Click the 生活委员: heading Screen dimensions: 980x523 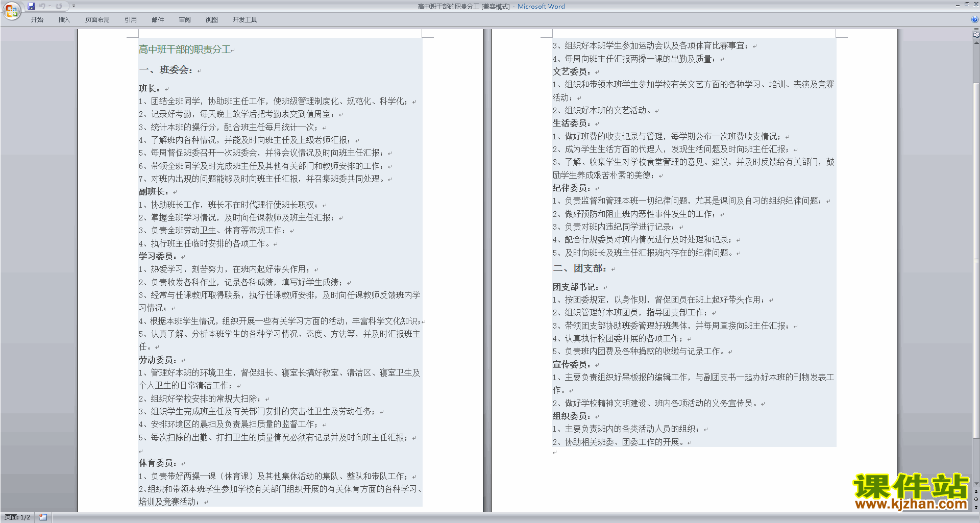pyautogui.click(x=572, y=123)
